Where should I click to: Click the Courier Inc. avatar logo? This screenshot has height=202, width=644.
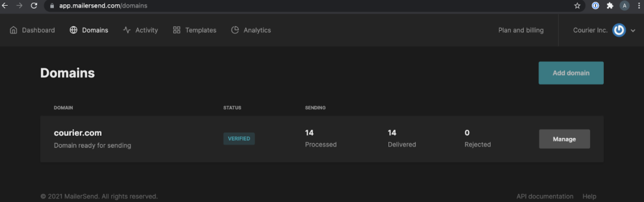click(619, 30)
